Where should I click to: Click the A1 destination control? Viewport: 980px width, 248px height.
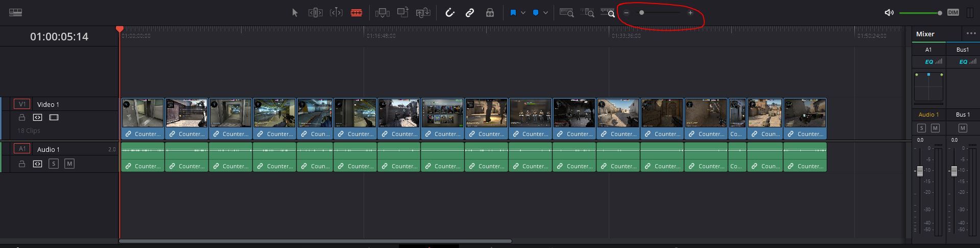[22, 149]
